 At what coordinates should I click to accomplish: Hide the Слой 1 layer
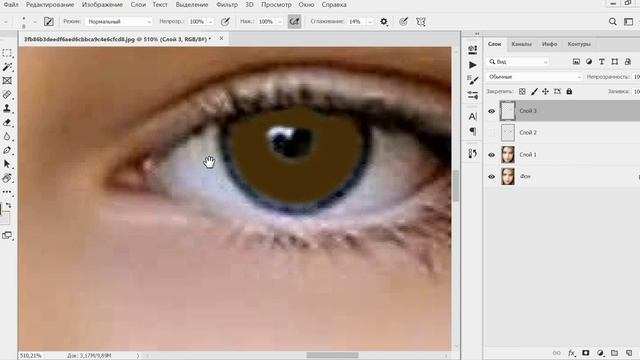[491, 155]
